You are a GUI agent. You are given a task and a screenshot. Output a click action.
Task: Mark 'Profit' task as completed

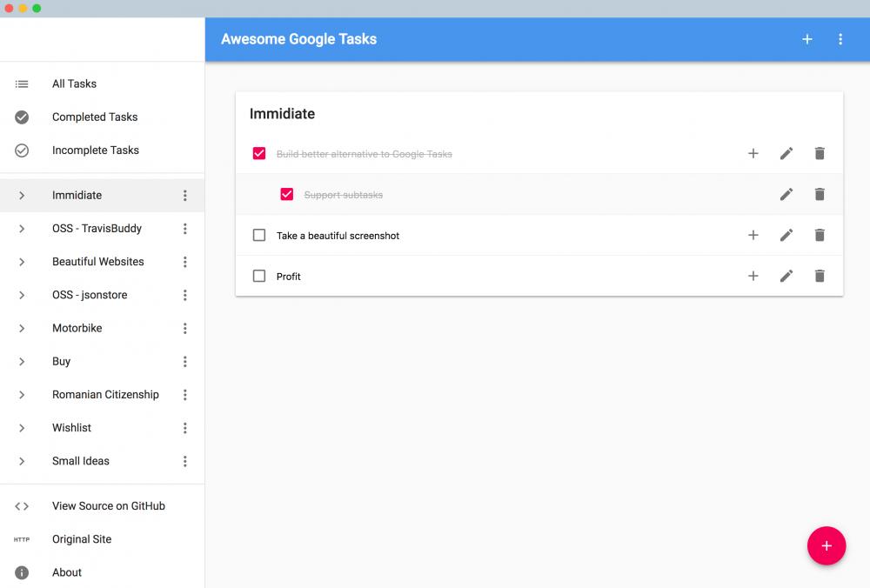[x=259, y=277]
